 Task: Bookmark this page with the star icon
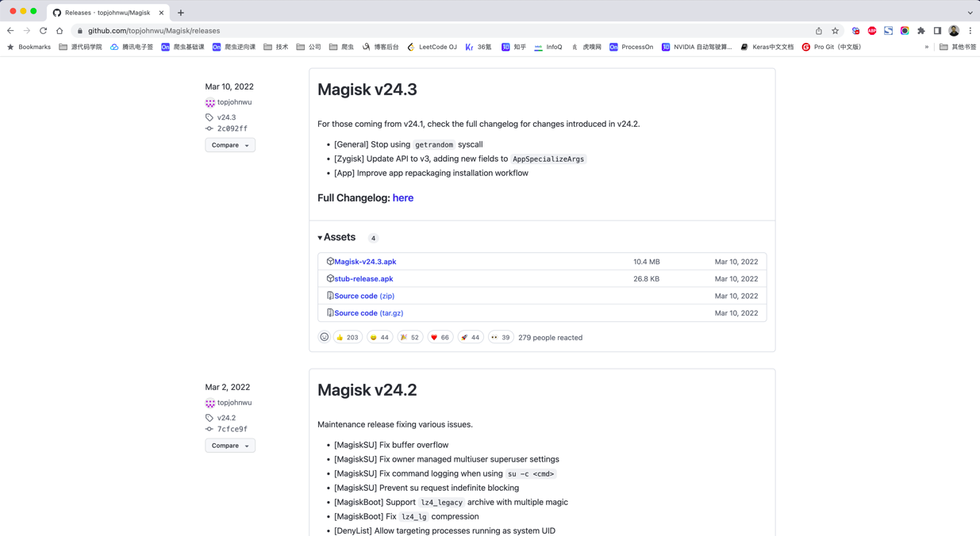point(835,31)
